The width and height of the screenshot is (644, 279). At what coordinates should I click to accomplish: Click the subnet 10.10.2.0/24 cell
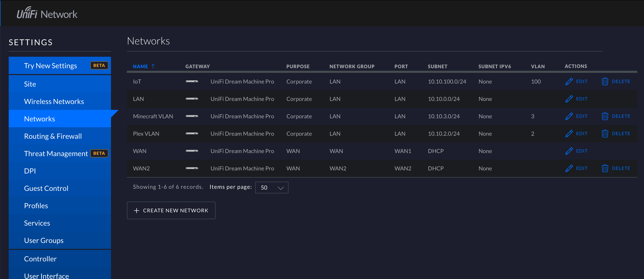point(444,134)
